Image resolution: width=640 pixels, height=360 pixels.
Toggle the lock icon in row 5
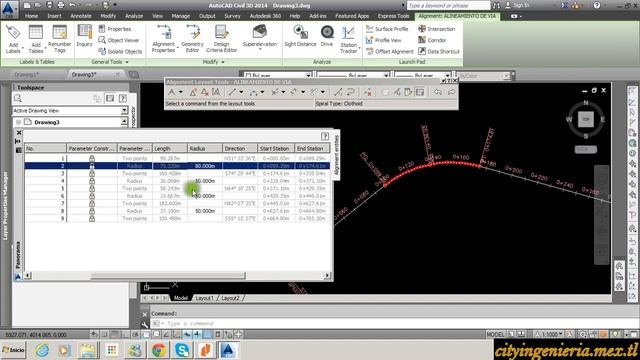click(x=92, y=188)
